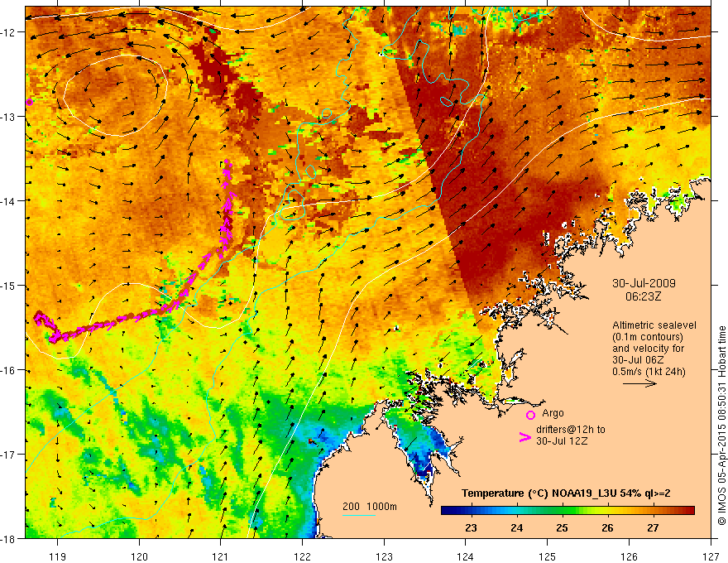
Task: Click the (0.1m contours) caption
Action: click(x=648, y=337)
